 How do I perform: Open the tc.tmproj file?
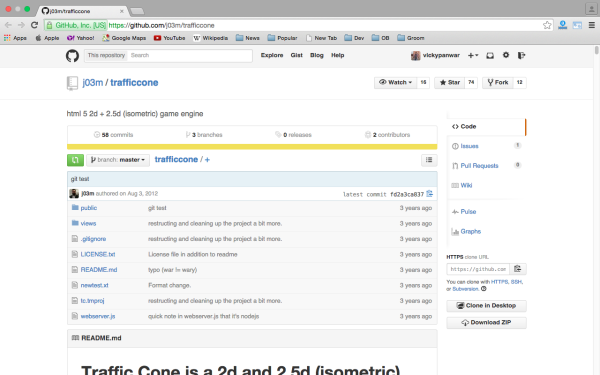pyautogui.click(x=92, y=301)
